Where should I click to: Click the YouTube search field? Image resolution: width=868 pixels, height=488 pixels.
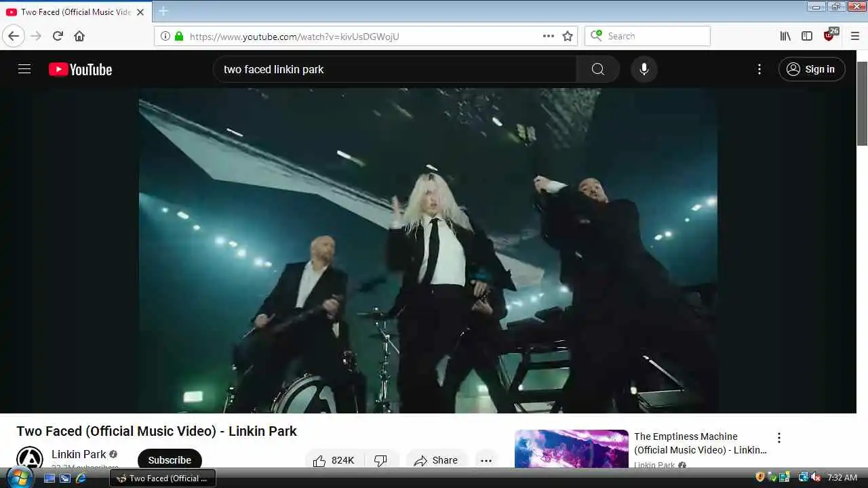(395, 69)
